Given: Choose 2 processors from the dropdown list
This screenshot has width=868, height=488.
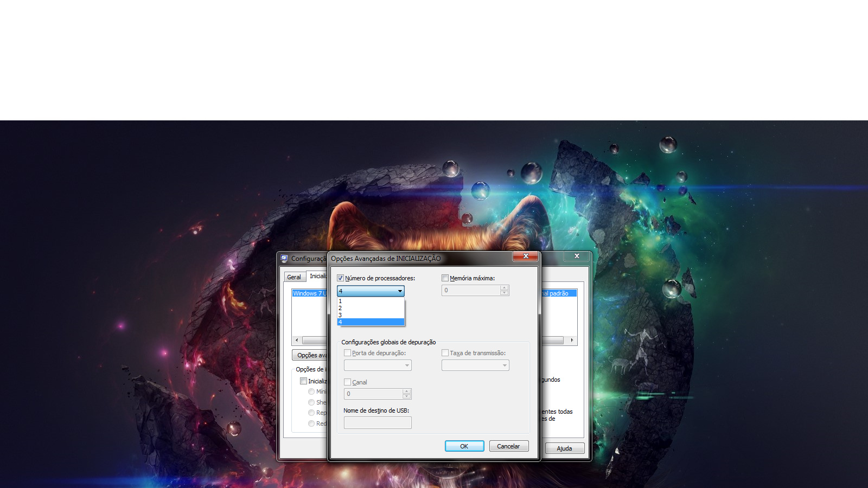Looking at the screenshot, I should (371, 308).
